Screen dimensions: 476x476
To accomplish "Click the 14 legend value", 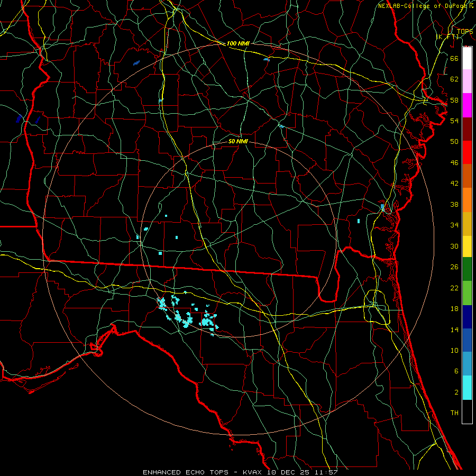I will pyautogui.click(x=454, y=329).
